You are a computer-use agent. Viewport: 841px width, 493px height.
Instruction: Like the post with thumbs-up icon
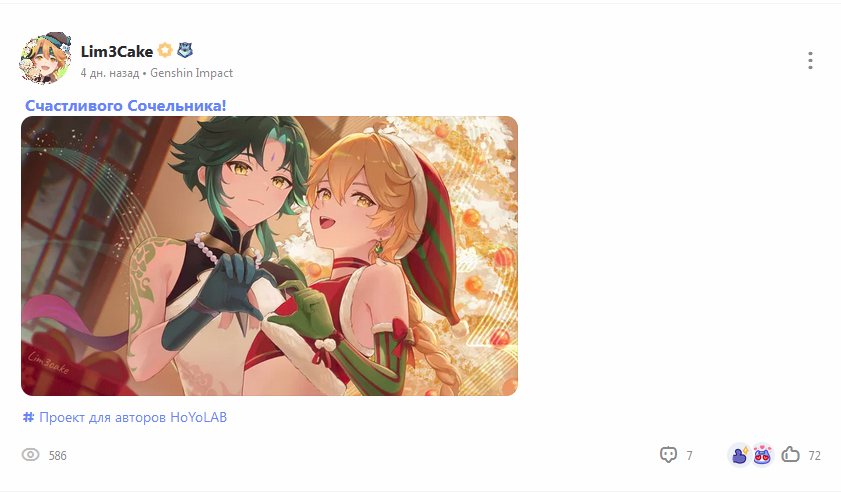[x=790, y=454]
